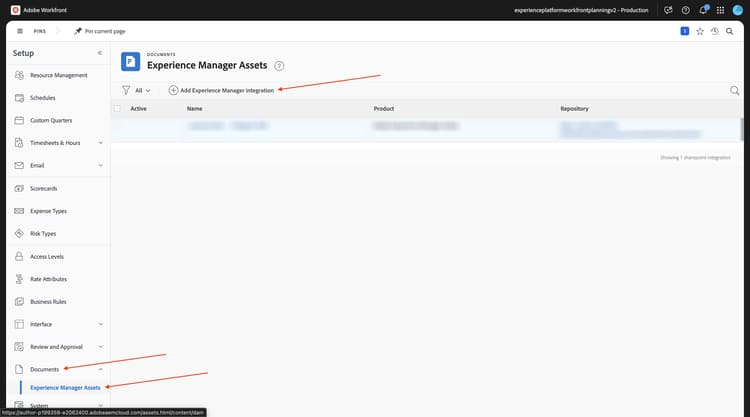
Task: Open the app switcher grid icon
Action: coord(720,10)
